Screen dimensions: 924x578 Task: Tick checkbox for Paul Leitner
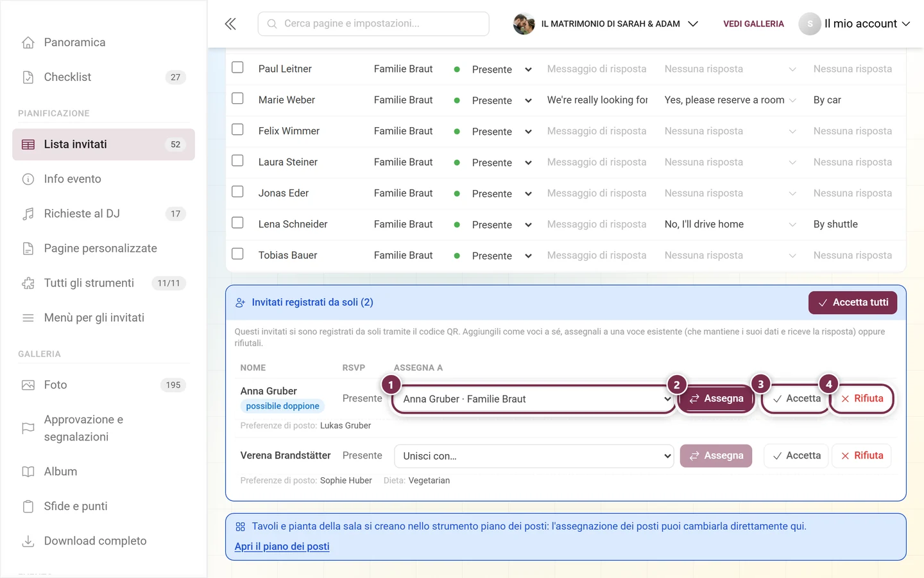click(237, 67)
